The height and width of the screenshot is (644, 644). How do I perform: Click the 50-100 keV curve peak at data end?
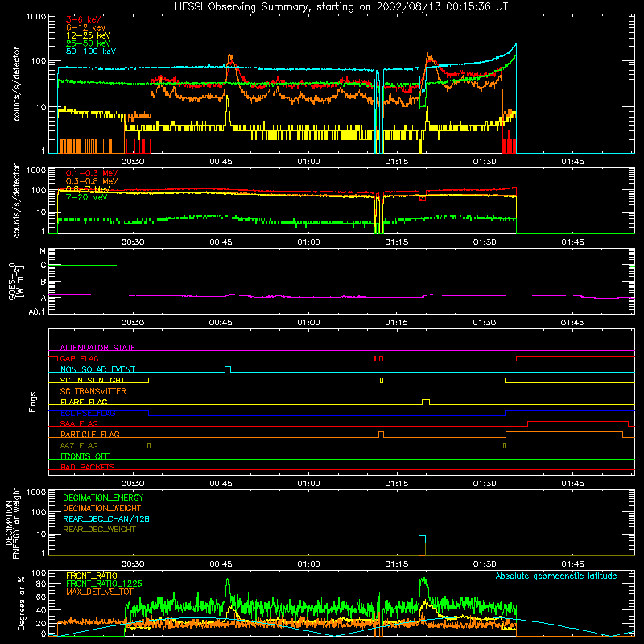pos(516,44)
